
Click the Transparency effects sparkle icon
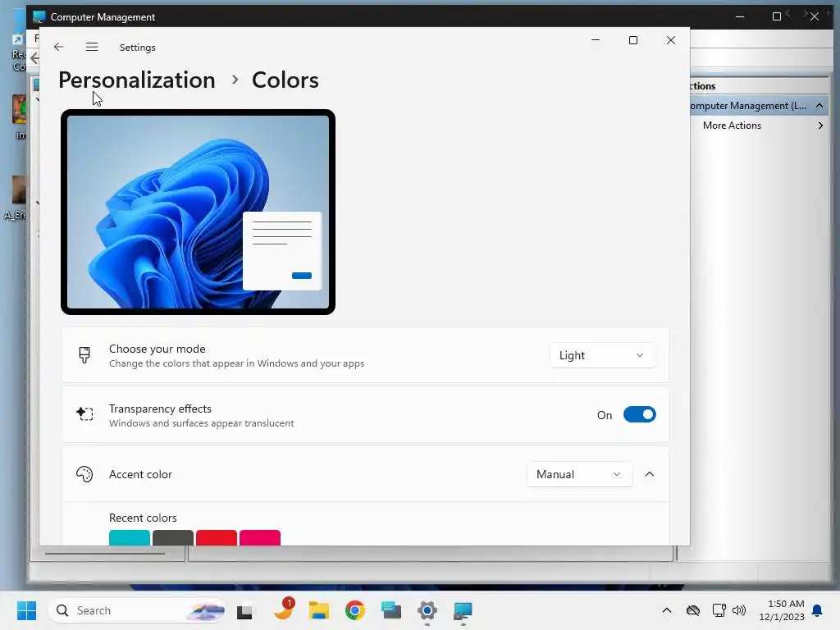(x=84, y=414)
